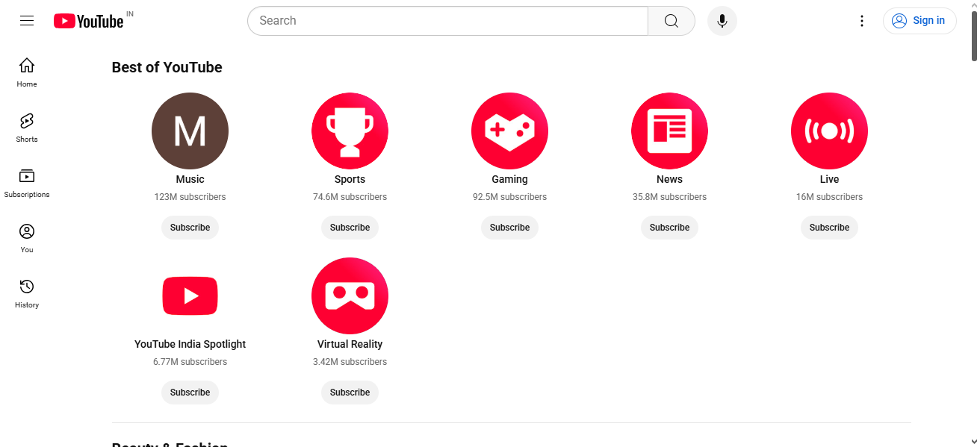This screenshot has width=980, height=447.
Task: Focus the Search input field
Action: (448, 21)
